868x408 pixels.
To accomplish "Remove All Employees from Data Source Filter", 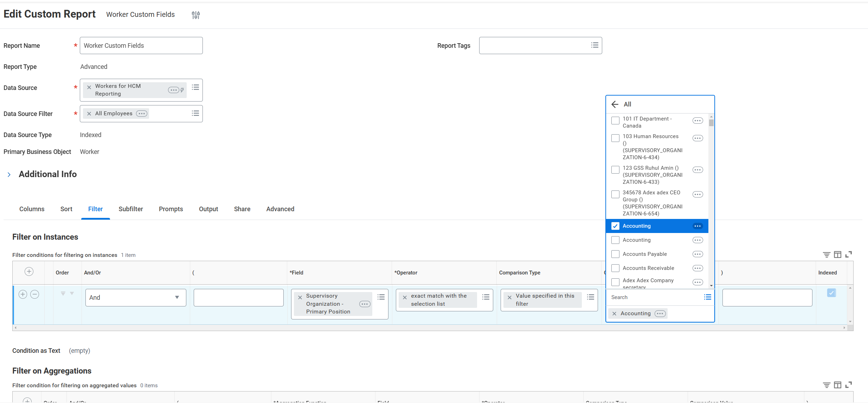I will click(x=89, y=114).
